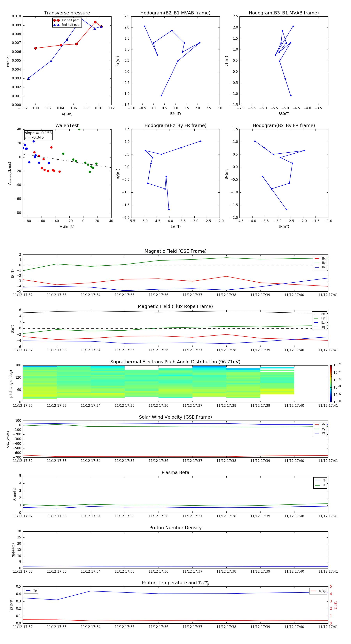
Task: Select the '1st half path' legend entry
Action: [67, 20]
